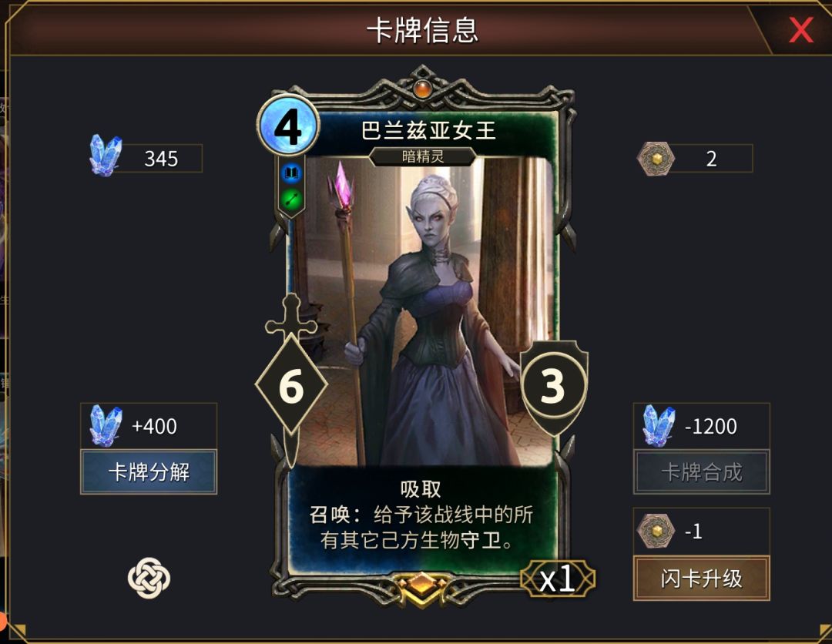This screenshot has height=644, width=832.
Task: Click the -1 token cost indicator
Action: [702, 531]
